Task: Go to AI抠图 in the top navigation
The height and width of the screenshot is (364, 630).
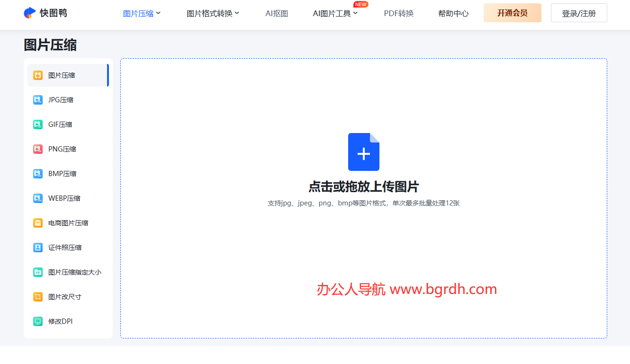Action: point(277,13)
